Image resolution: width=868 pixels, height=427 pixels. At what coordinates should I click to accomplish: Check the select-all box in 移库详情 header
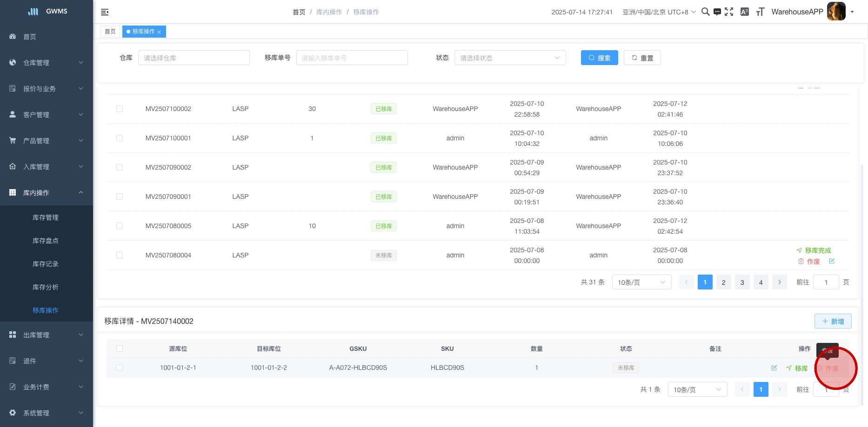coord(120,348)
